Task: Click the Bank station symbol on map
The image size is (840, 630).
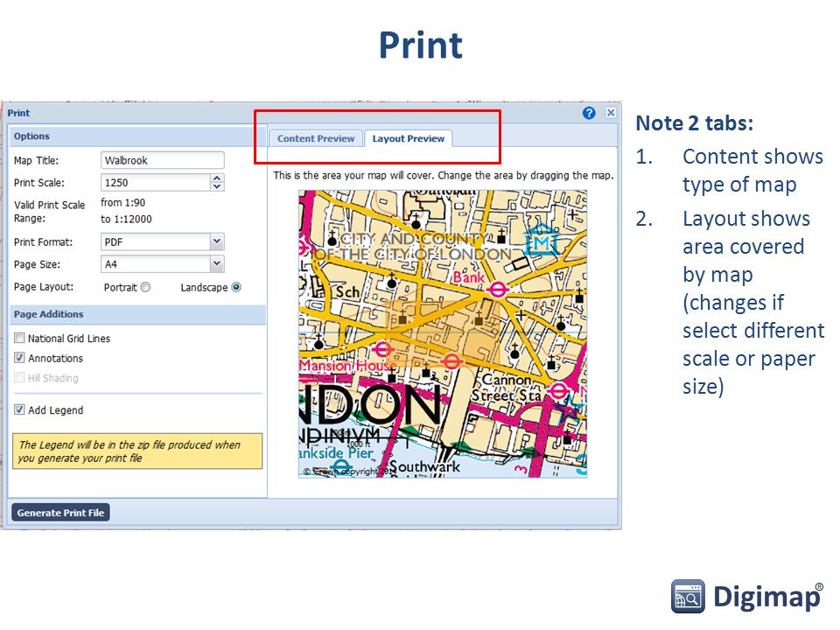Action: pyautogui.click(x=497, y=290)
